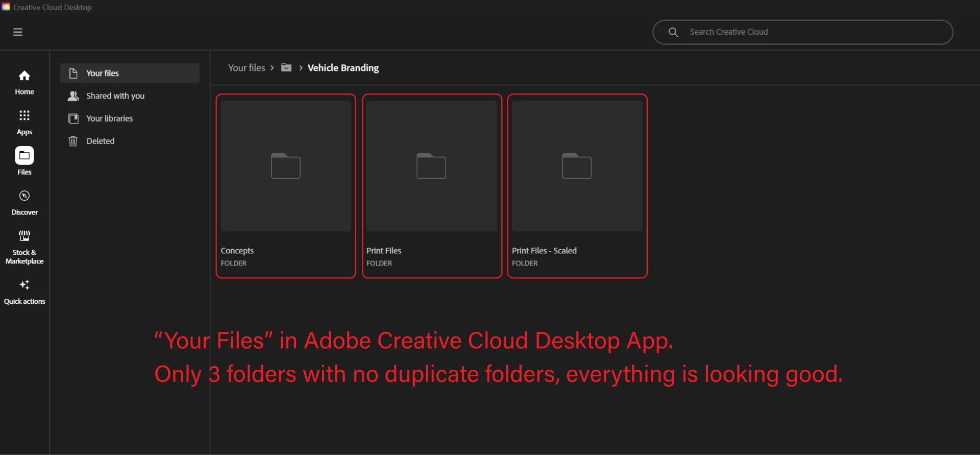Go back to Your files breadcrumb

point(247,68)
